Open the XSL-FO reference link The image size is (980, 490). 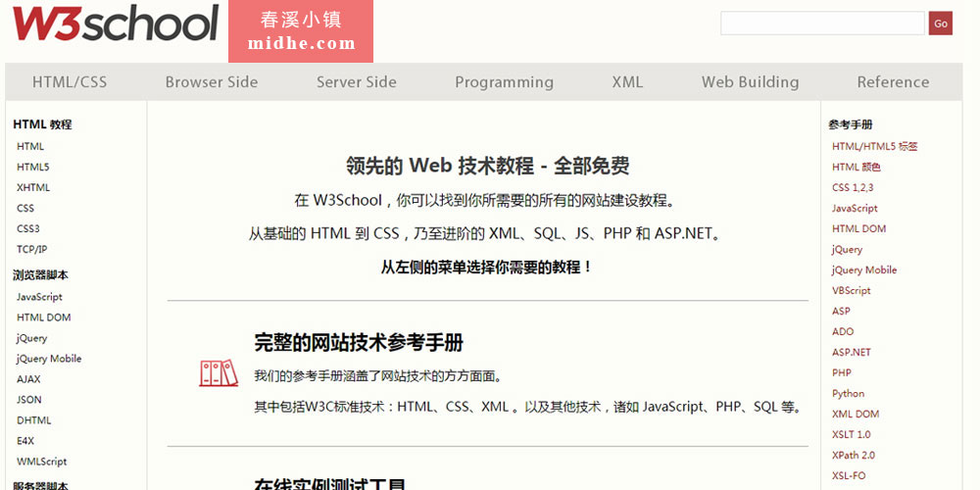(x=848, y=476)
